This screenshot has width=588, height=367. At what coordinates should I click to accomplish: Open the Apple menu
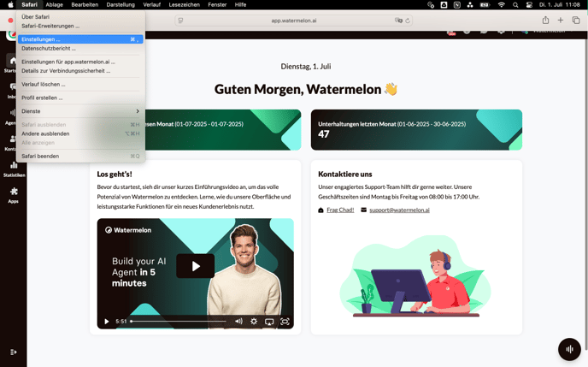coord(10,4)
